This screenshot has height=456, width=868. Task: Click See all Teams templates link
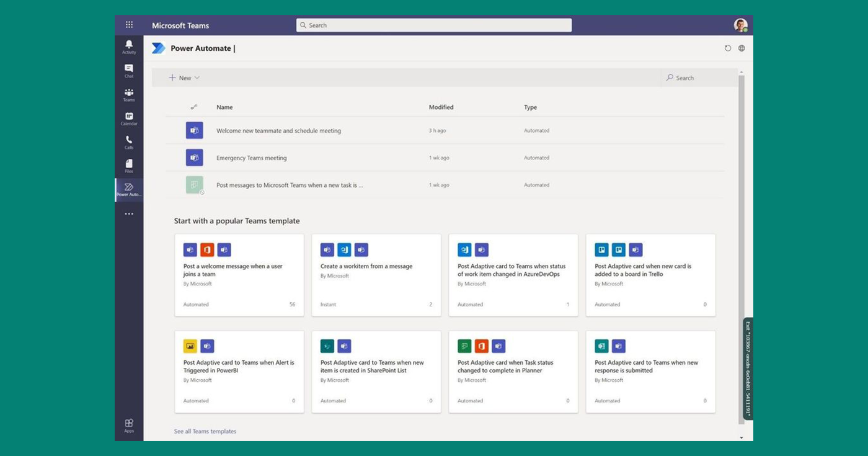pos(205,431)
